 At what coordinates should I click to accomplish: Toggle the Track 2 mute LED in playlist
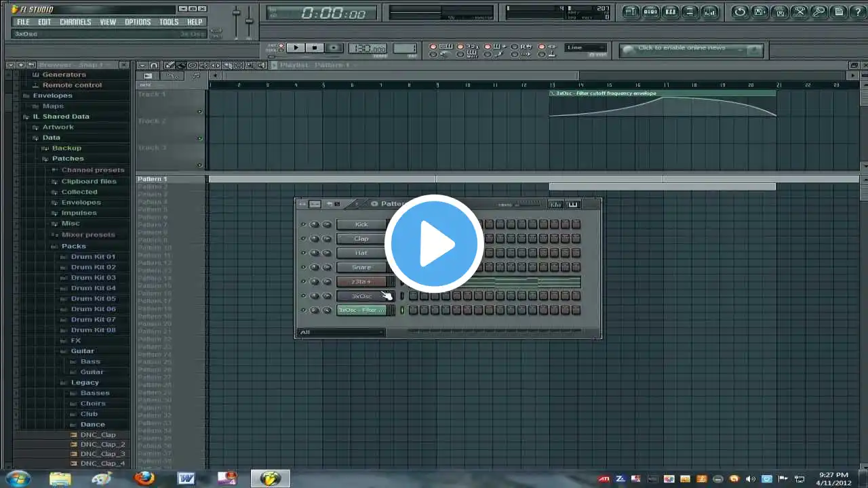(199, 138)
